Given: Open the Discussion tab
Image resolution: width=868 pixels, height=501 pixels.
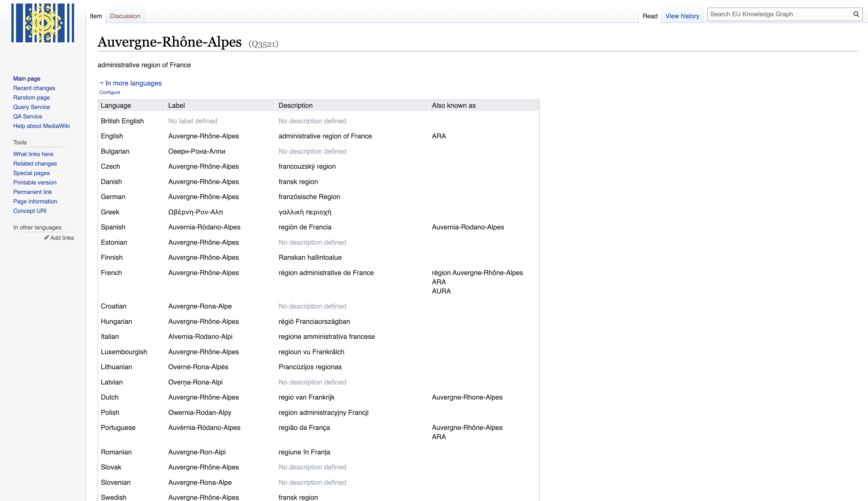Looking at the screenshot, I should 125,16.
